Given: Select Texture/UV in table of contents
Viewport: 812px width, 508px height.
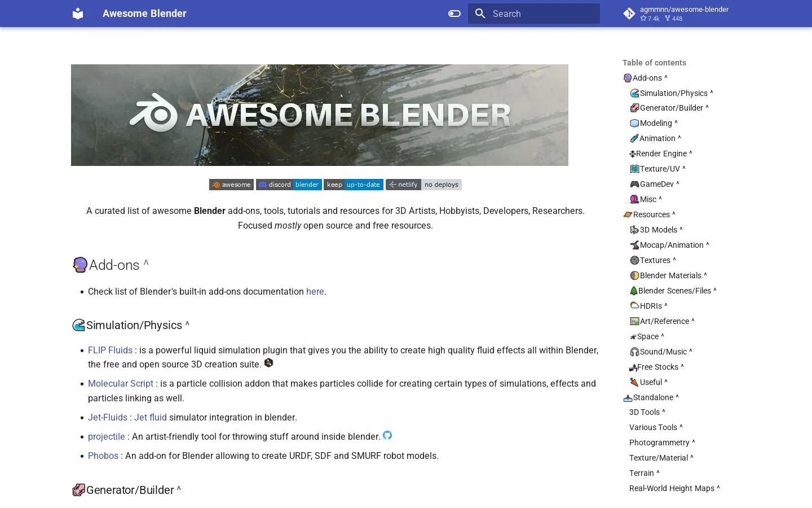Looking at the screenshot, I should [657, 169].
